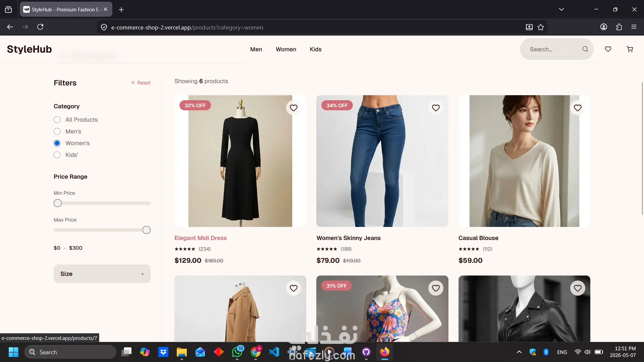644x362 pixels.
Task: Click the $129.00 price text
Action: [188, 261]
